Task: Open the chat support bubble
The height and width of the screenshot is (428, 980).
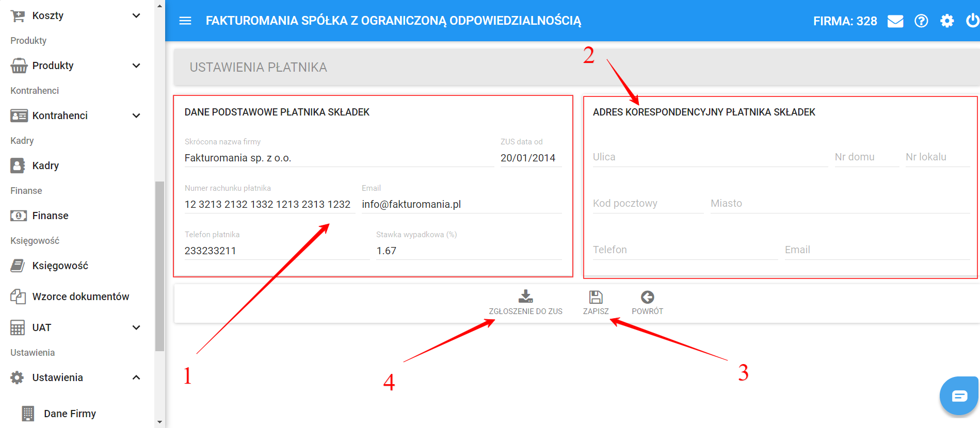Action: pyautogui.click(x=959, y=396)
